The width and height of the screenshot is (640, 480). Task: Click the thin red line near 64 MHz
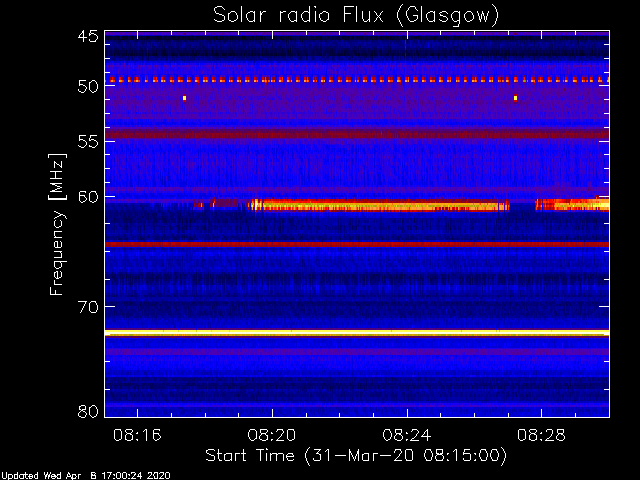coord(357,244)
